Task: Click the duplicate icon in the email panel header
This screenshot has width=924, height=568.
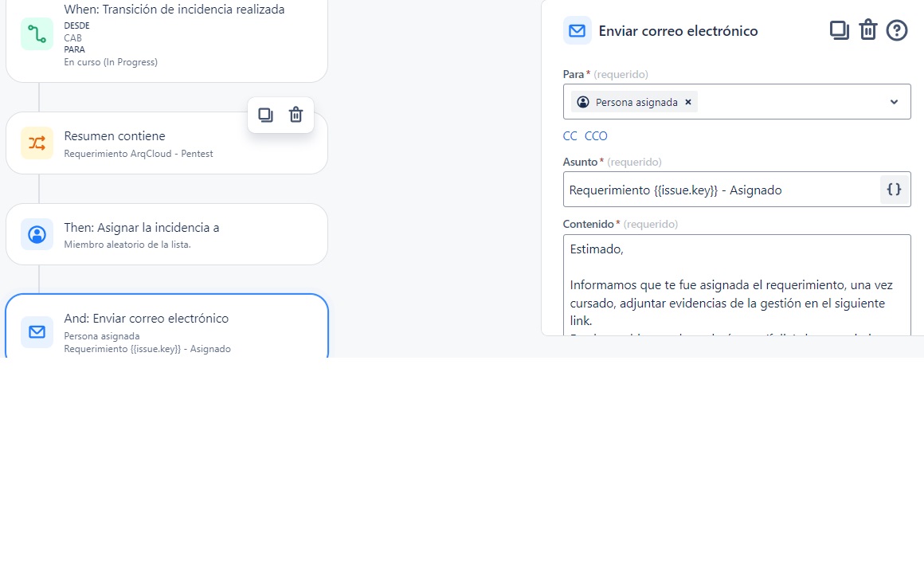Action: (x=839, y=30)
